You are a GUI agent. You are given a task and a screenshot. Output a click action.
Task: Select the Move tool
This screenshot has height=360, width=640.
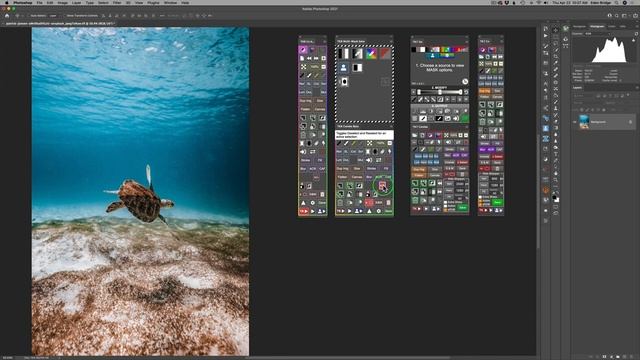click(556, 30)
